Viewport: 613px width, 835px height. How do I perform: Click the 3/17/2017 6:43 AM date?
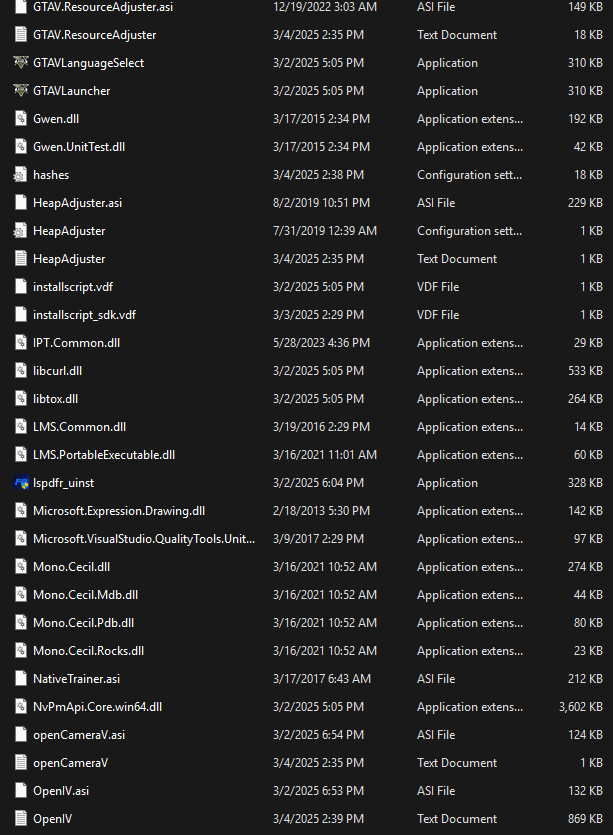322,679
